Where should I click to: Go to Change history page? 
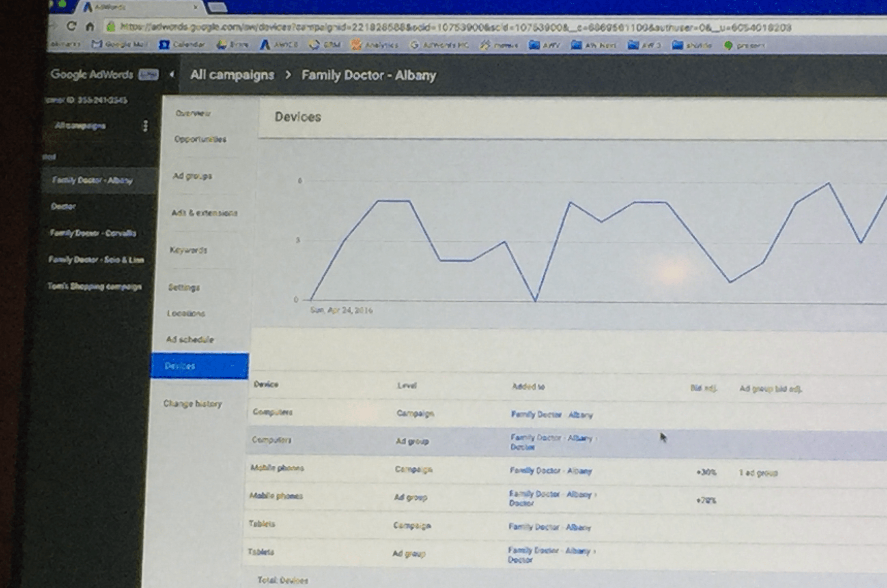tap(192, 403)
